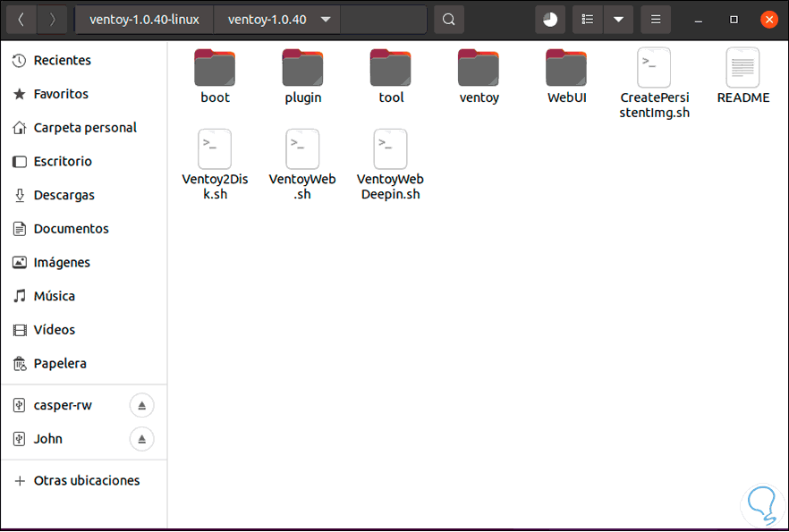The image size is (789, 532).
Task: Open the view options dropdown arrow
Action: click(618, 20)
